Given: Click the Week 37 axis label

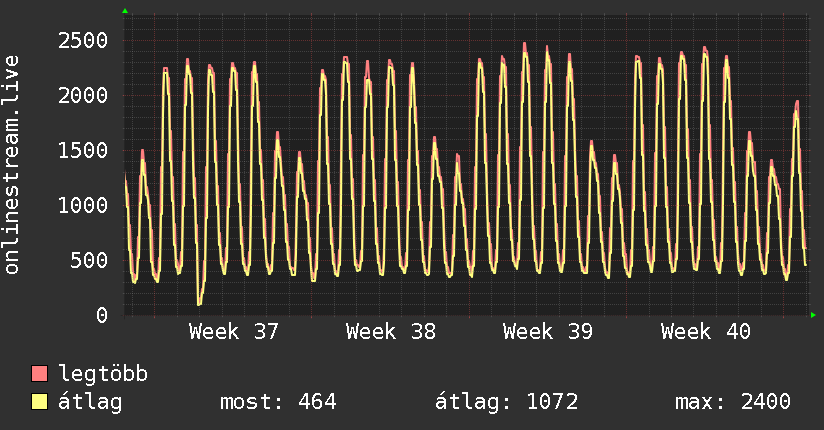Looking at the screenshot, I should coord(233,332).
